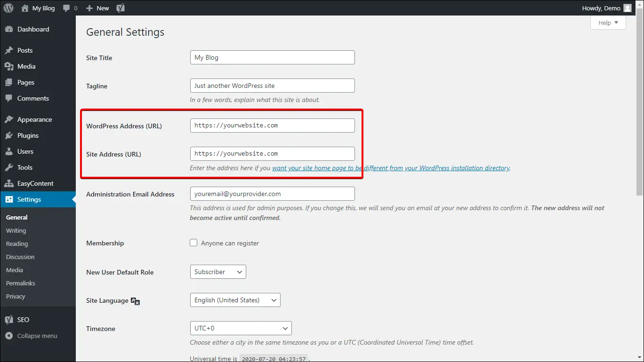Click the General Settings heading
644x362 pixels.
pyautogui.click(x=125, y=32)
